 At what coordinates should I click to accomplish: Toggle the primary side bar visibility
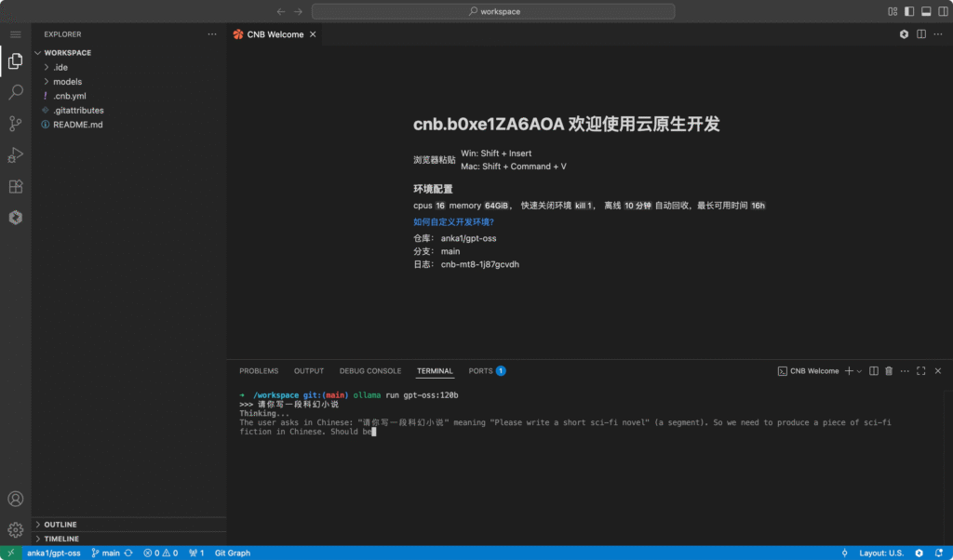909,11
